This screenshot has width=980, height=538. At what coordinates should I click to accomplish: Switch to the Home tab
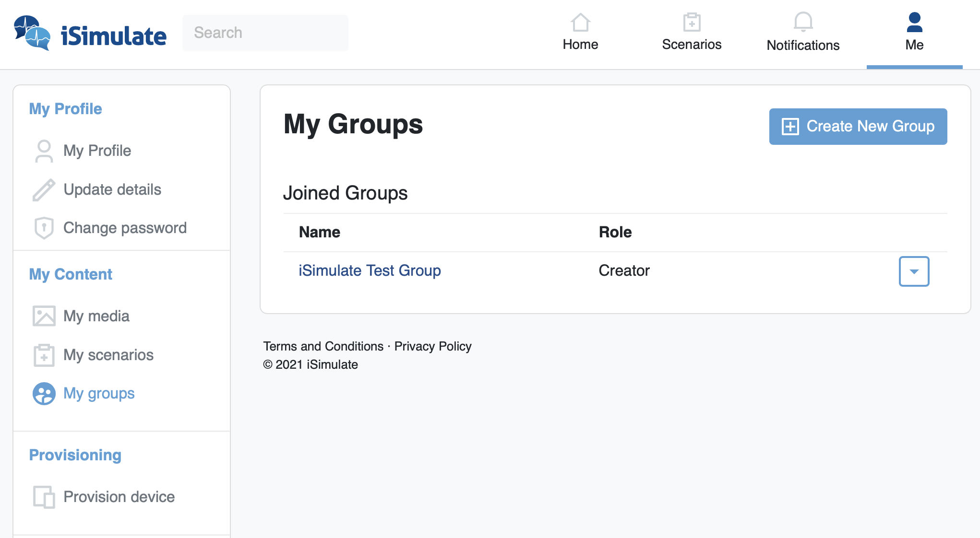tap(580, 30)
